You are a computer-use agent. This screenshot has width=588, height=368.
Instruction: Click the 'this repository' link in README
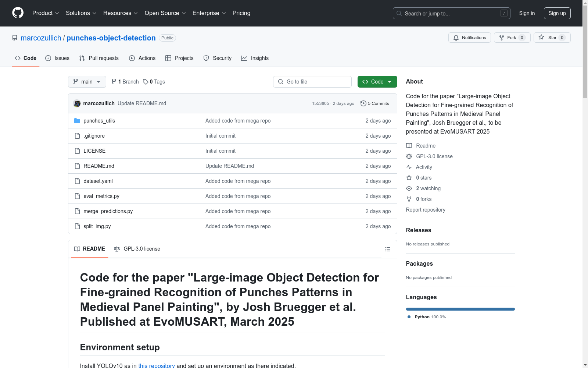(157, 366)
